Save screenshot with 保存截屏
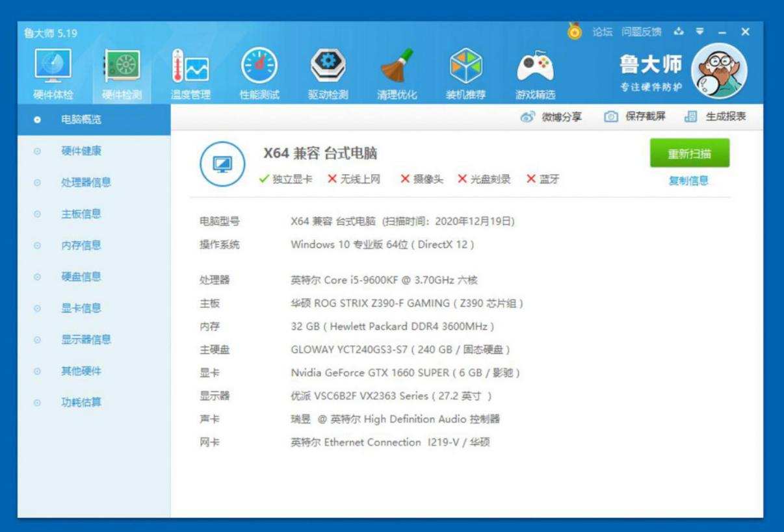This screenshot has width=784, height=532. (x=634, y=117)
